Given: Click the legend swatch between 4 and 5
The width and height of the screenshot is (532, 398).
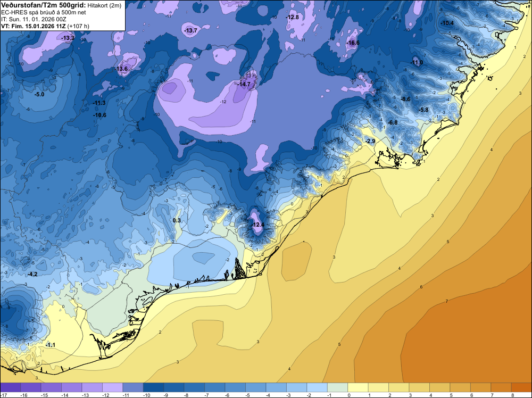Looking at the screenshot, I should [440, 387].
